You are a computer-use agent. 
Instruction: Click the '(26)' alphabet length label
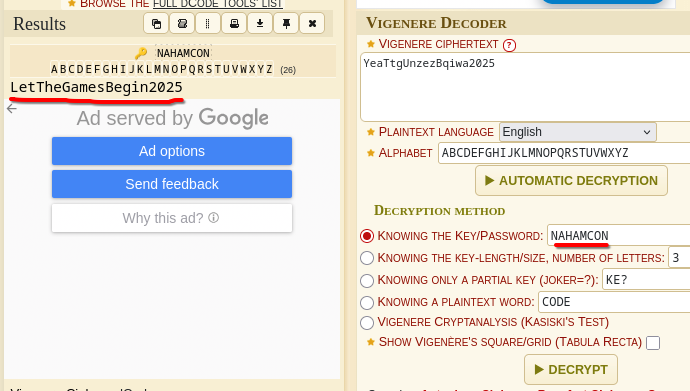point(288,70)
